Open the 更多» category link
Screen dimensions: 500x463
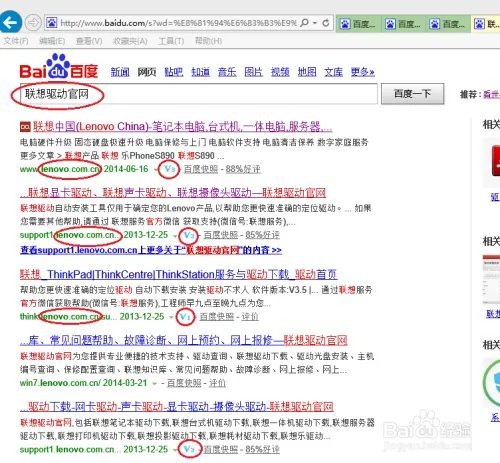coord(363,72)
